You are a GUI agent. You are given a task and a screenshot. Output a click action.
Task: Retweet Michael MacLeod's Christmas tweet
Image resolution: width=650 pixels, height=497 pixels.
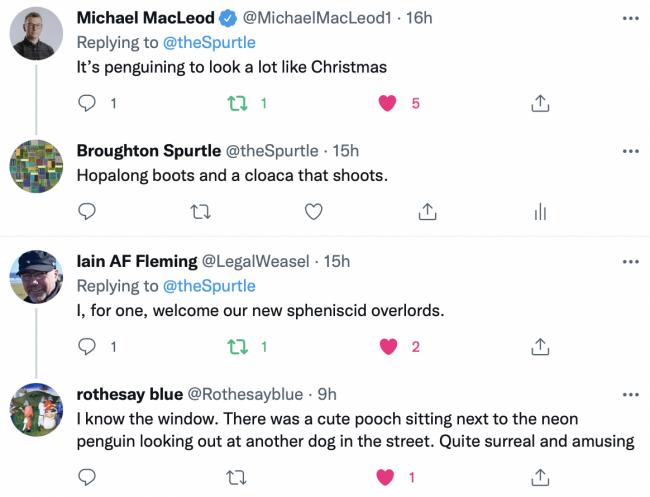coord(238,103)
